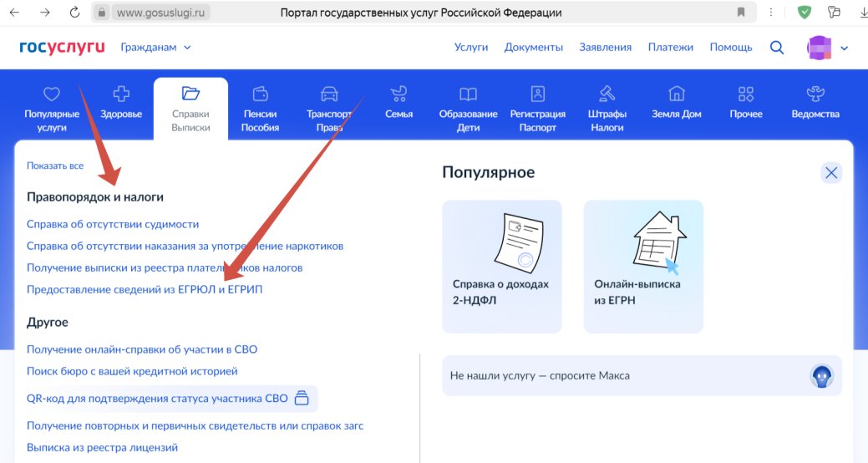Click the Показать все link
Image resolution: width=868 pixels, height=463 pixels.
tap(55, 165)
